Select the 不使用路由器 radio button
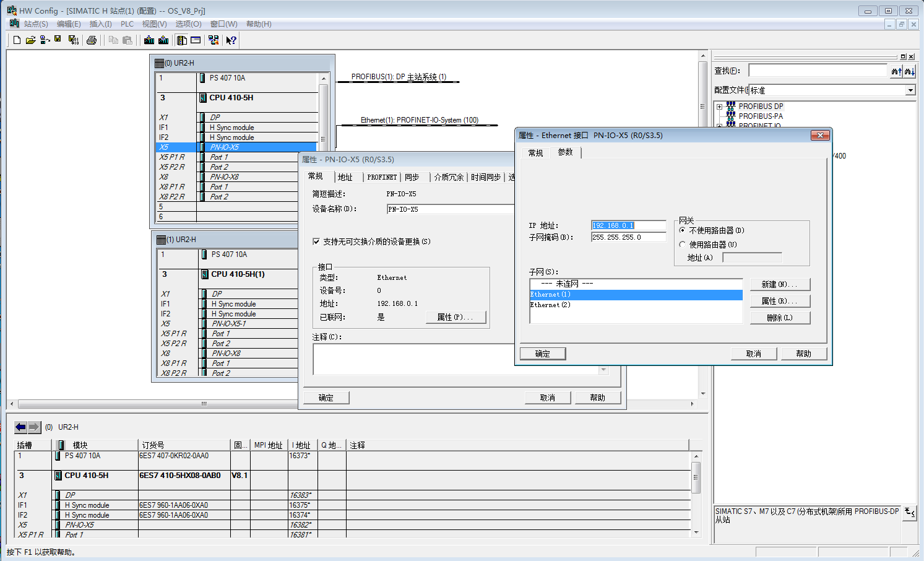This screenshot has height=561, width=924. (x=683, y=230)
